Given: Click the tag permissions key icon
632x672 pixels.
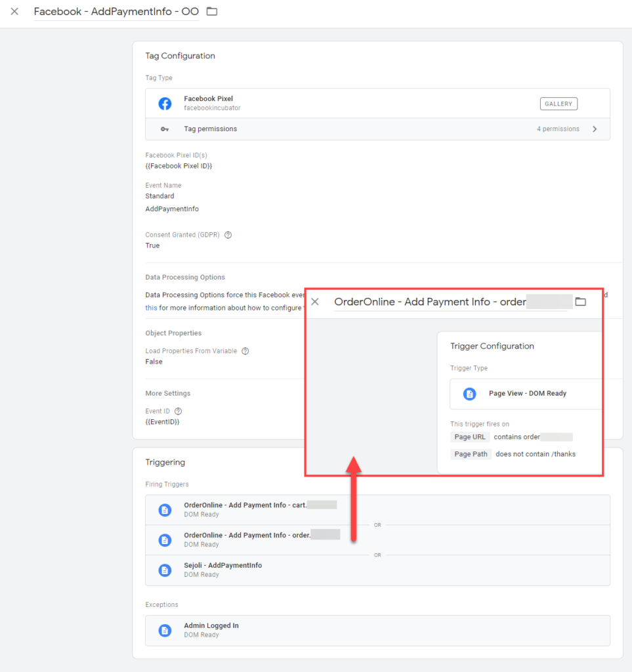Looking at the screenshot, I should pyautogui.click(x=165, y=129).
